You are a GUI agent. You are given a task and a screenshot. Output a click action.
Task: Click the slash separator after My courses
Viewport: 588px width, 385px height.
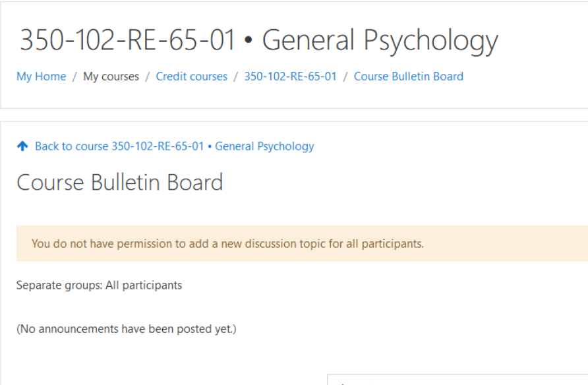pos(148,76)
